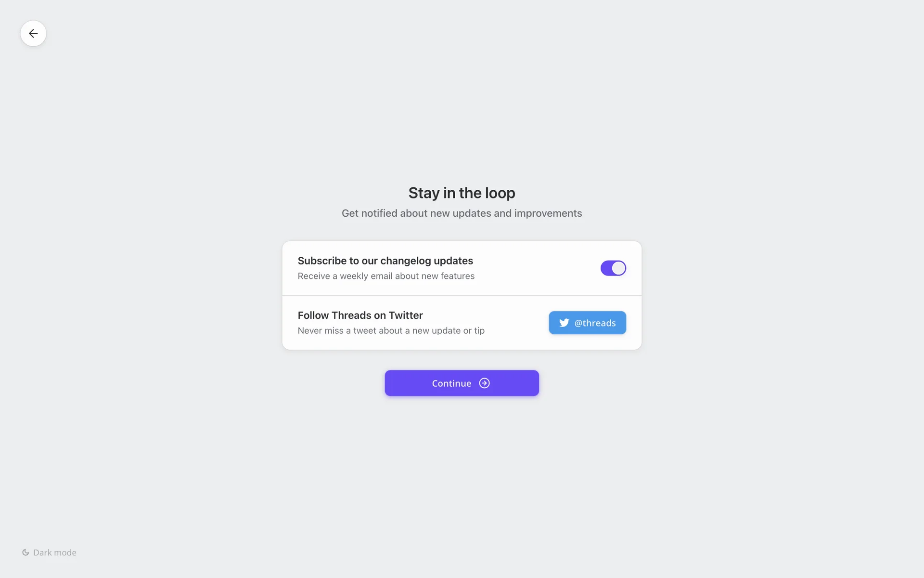Open the @threads Twitter button
Screen dimensions: 924x578
point(587,323)
